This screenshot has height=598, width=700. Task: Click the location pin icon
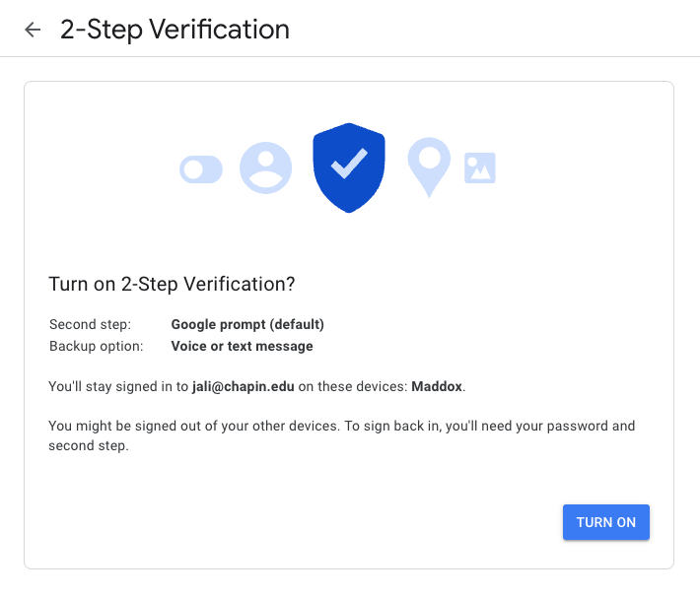429,167
